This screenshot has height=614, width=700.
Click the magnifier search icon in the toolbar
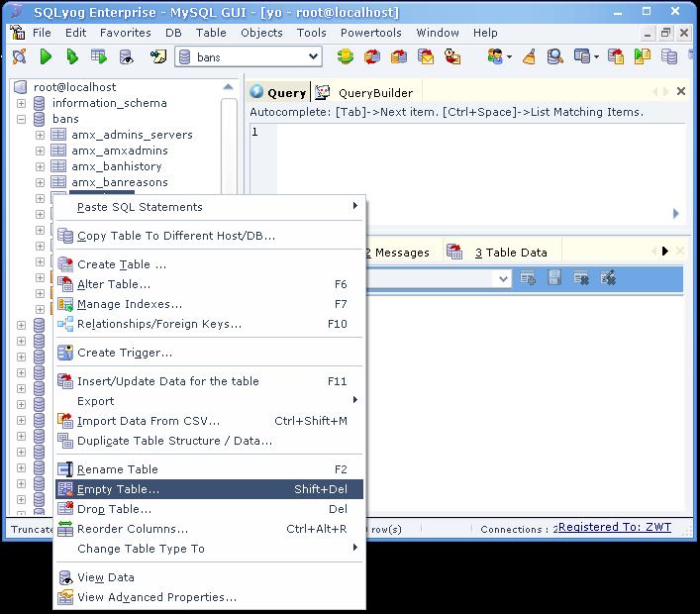coord(554,56)
